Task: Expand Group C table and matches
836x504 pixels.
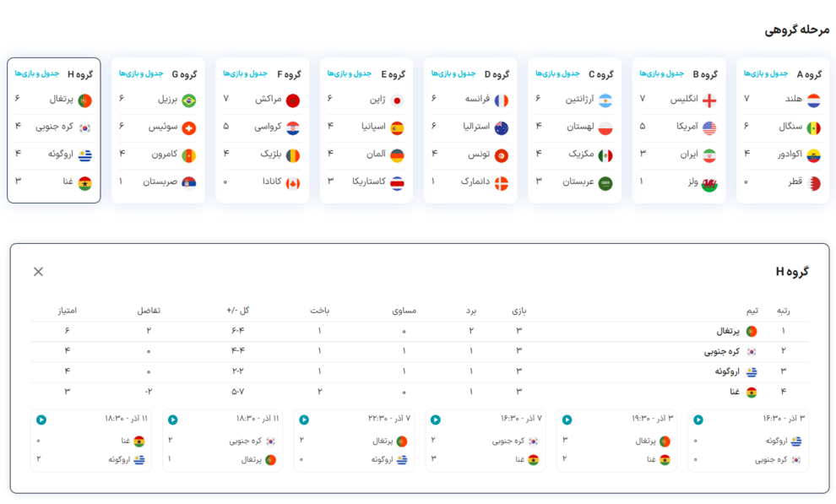Action: point(557,73)
